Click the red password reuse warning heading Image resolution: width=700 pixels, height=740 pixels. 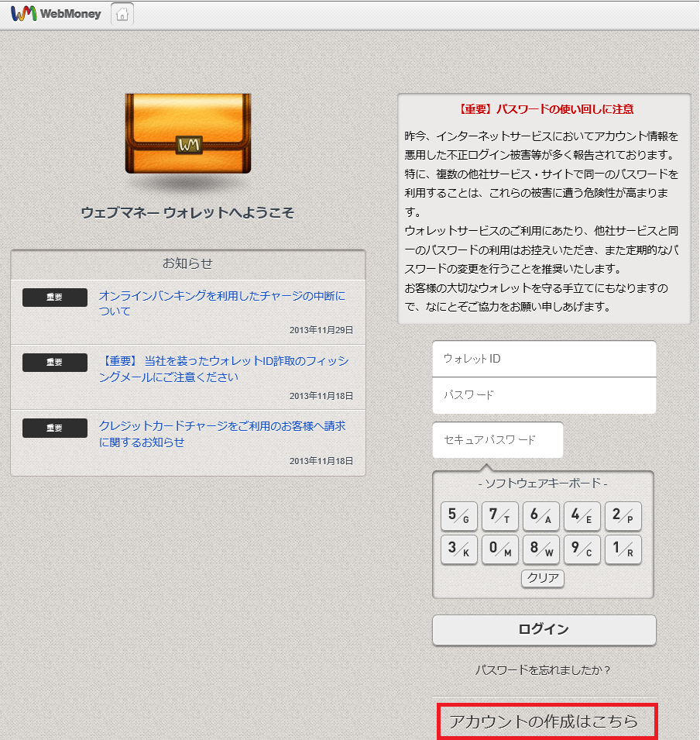click(x=545, y=109)
